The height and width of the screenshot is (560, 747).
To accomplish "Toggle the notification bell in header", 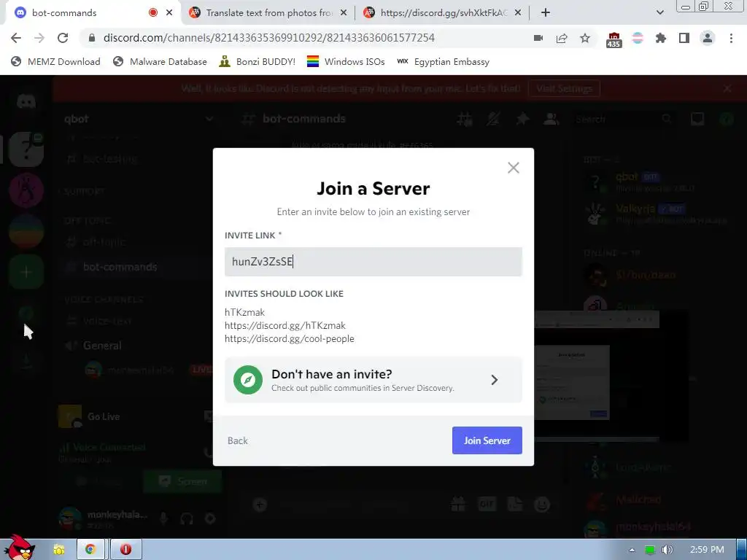I will tap(493, 119).
